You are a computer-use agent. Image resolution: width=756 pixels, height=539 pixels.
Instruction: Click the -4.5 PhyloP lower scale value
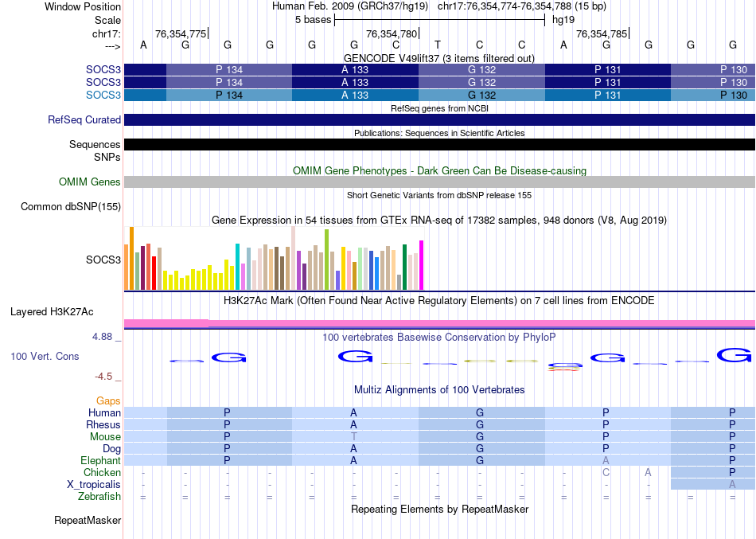point(103,377)
